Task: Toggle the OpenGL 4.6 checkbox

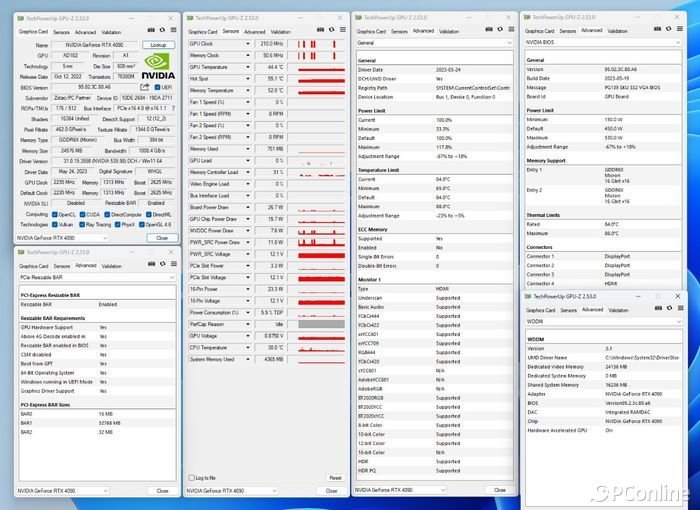Action: (x=142, y=225)
